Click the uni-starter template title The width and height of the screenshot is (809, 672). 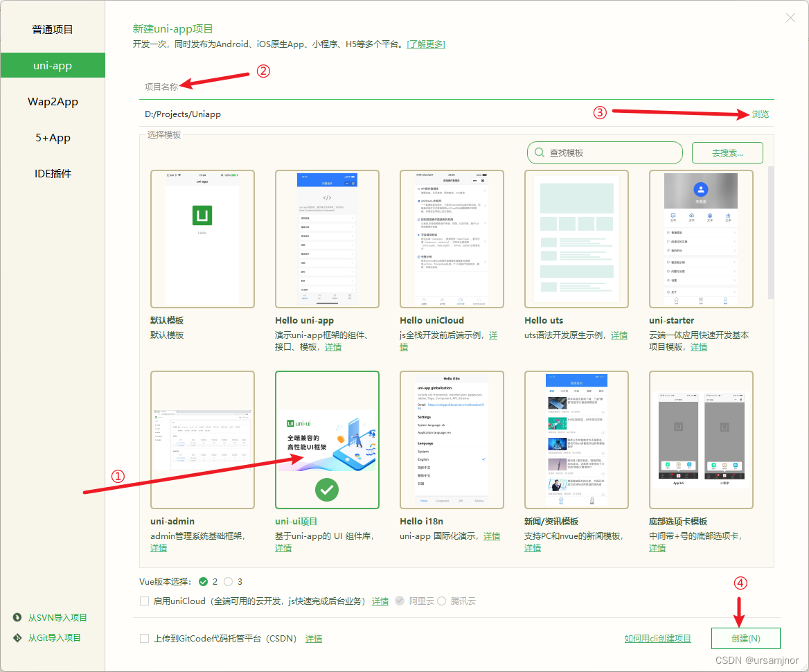[x=671, y=320]
